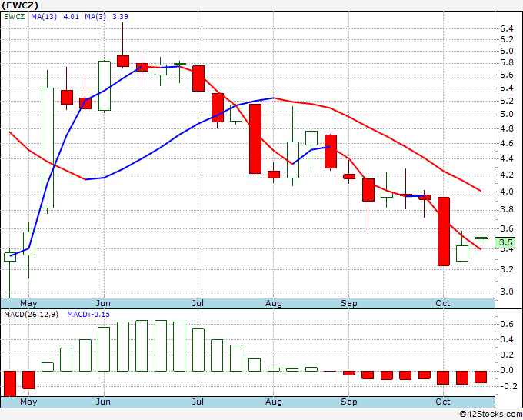
Task: Click the MACD:-0.15 value label
Action: click(88, 315)
